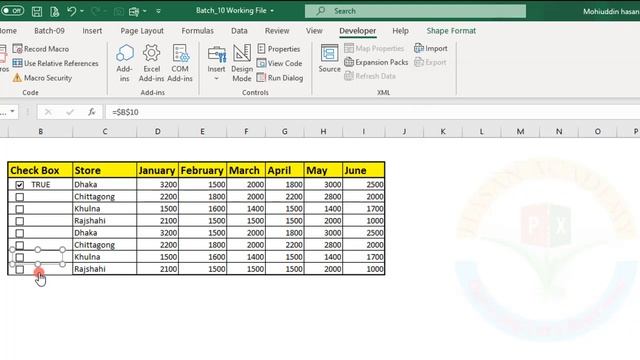Open Record Macro

(41, 49)
